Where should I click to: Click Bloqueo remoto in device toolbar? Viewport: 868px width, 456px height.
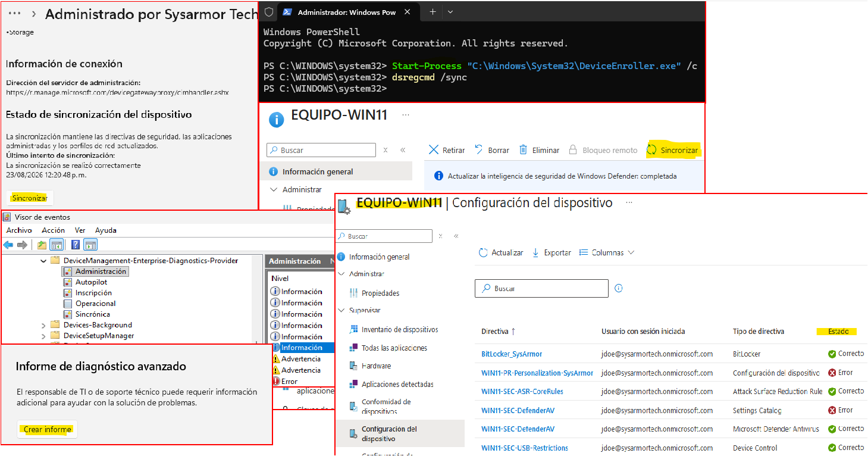[603, 150]
